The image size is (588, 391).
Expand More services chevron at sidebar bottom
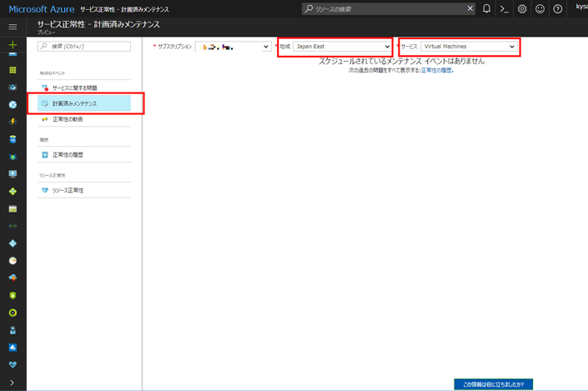pos(13,383)
